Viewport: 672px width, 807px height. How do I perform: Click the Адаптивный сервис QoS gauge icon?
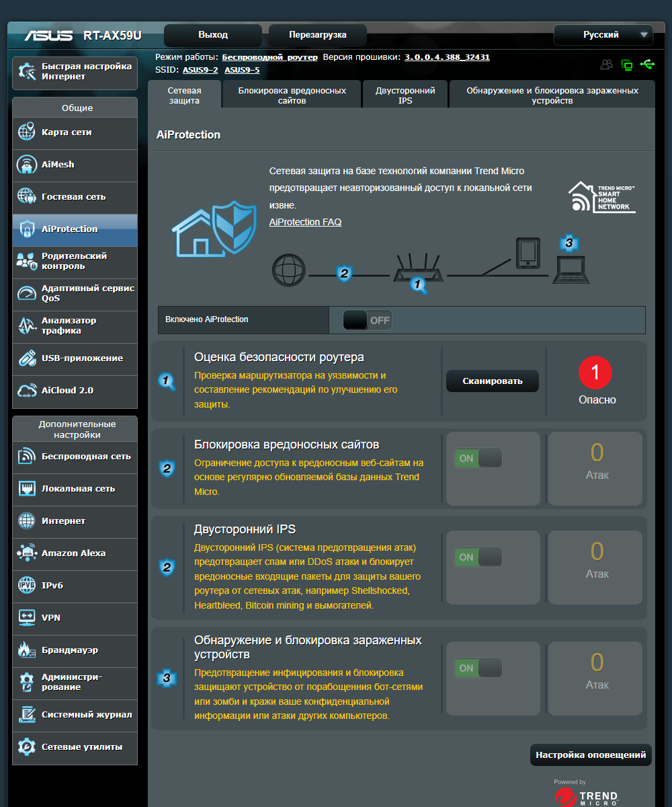pos(26,293)
